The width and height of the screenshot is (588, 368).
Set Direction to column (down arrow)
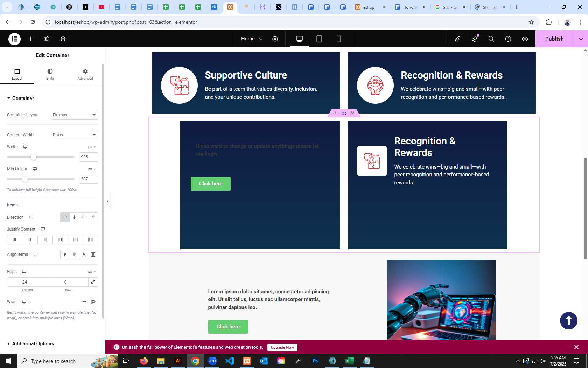pos(75,217)
